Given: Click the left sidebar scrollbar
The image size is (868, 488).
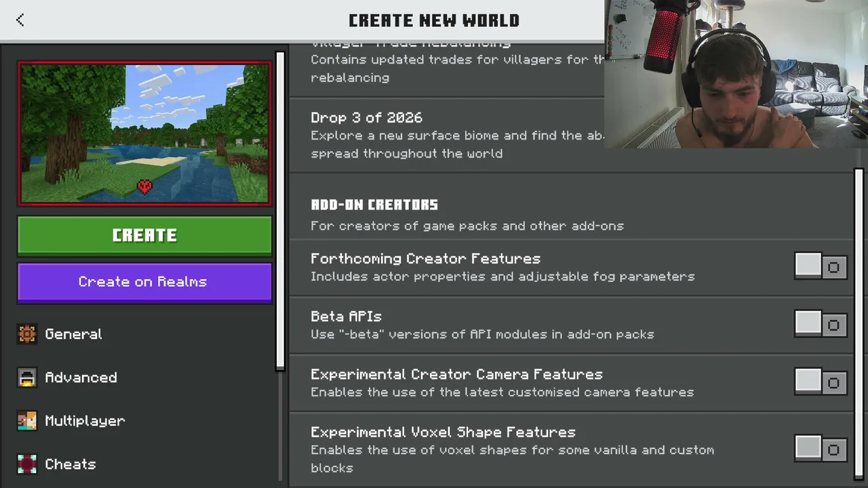Looking at the screenshot, I should coord(280,210).
